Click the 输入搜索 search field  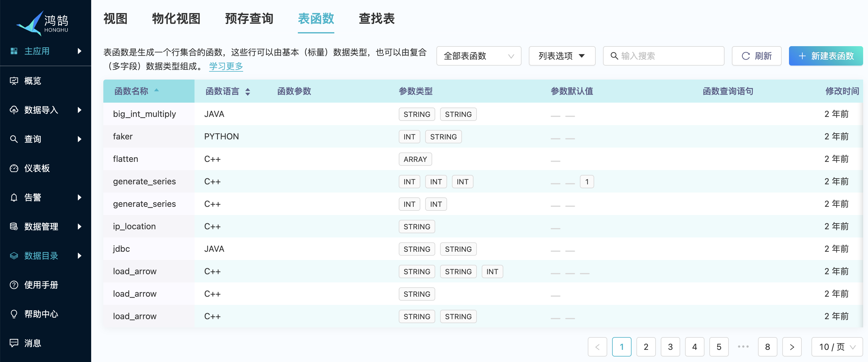pos(663,56)
